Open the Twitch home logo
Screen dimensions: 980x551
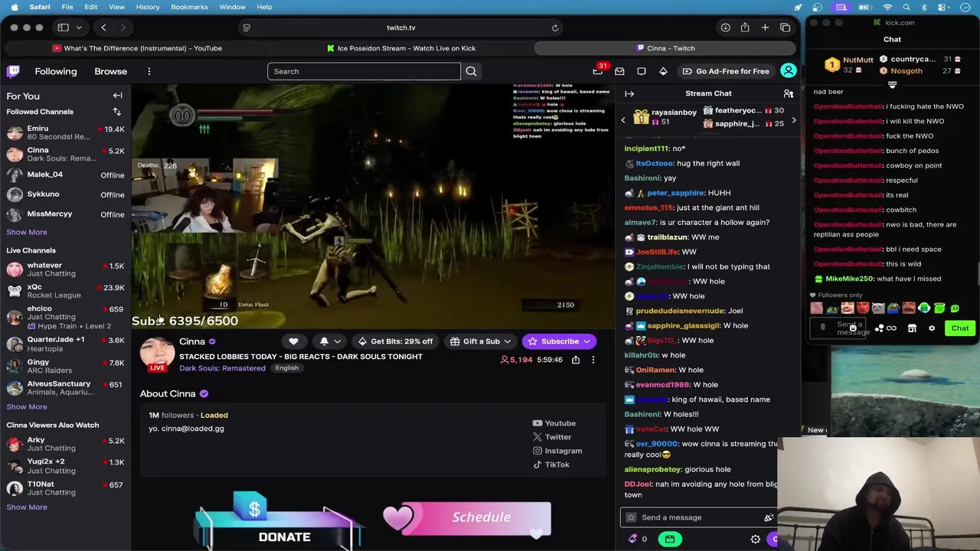[x=13, y=71]
